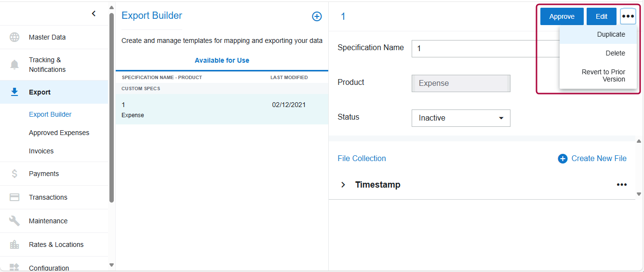The height and width of the screenshot is (272, 644).
Task: Collapse the sidebar with the left chevron
Action: 94,14
